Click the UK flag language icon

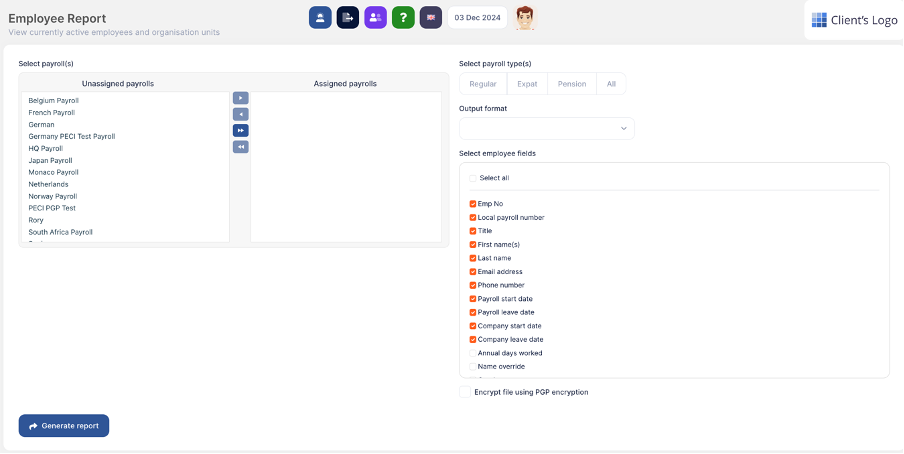pos(431,17)
